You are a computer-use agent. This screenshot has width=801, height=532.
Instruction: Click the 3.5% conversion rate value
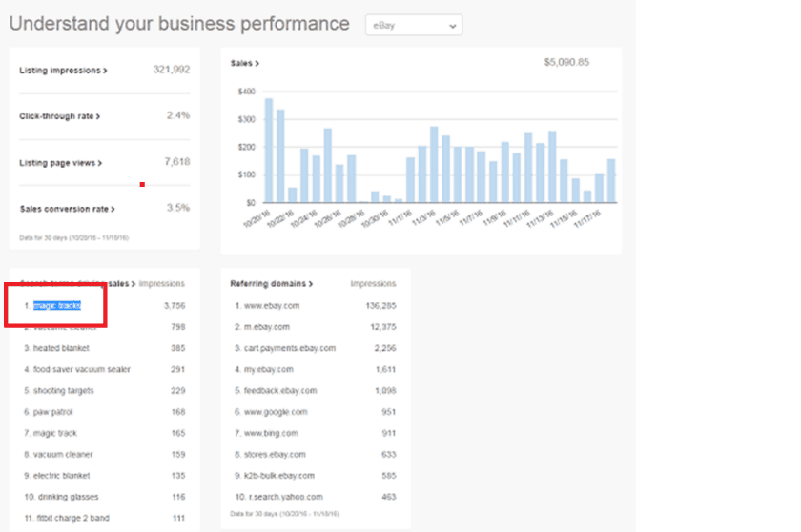178,208
